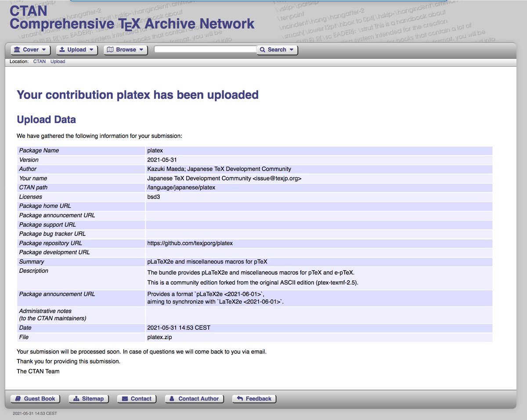
Task: Open the Contact Author page
Action: click(x=195, y=398)
